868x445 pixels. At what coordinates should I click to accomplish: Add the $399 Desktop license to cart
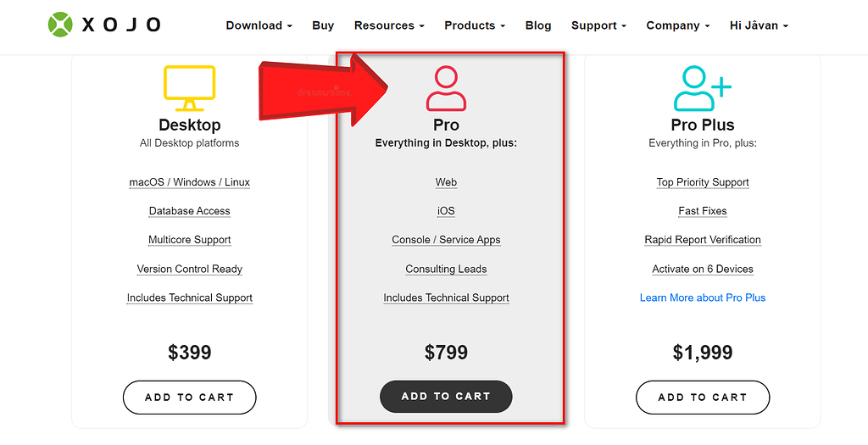189,397
